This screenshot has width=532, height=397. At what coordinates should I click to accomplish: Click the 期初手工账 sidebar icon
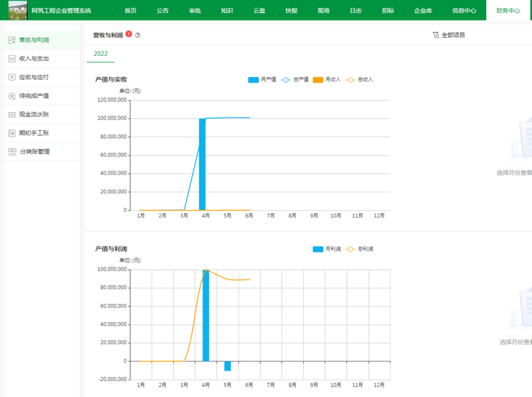(12, 133)
